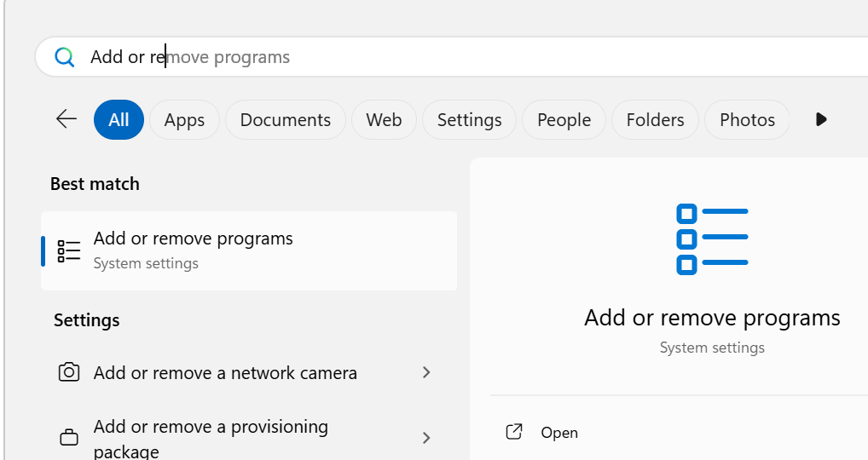Filter results by Photos

tap(747, 120)
